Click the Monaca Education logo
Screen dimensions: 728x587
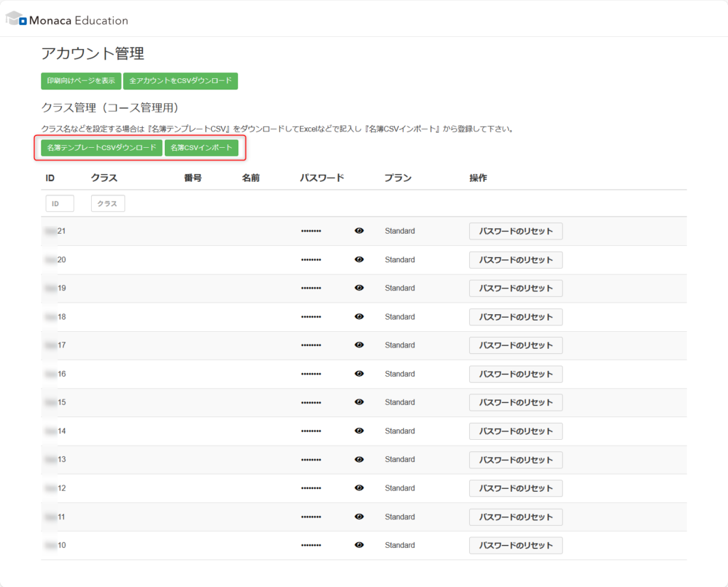point(67,19)
